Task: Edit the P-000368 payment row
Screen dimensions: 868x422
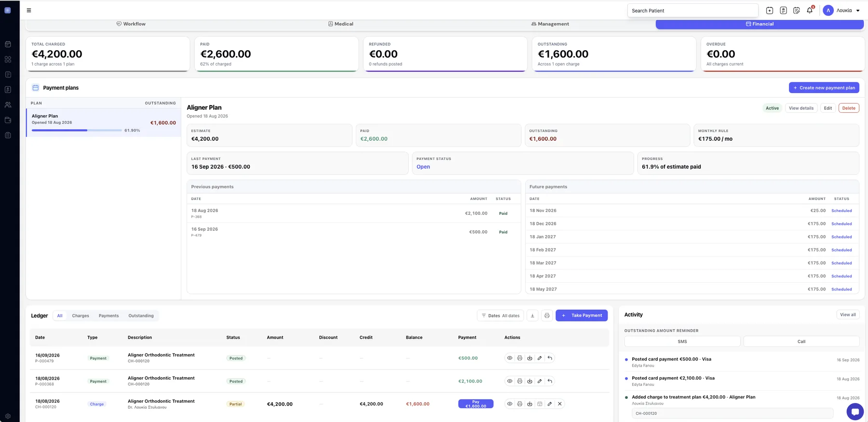Action: tap(540, 381)
